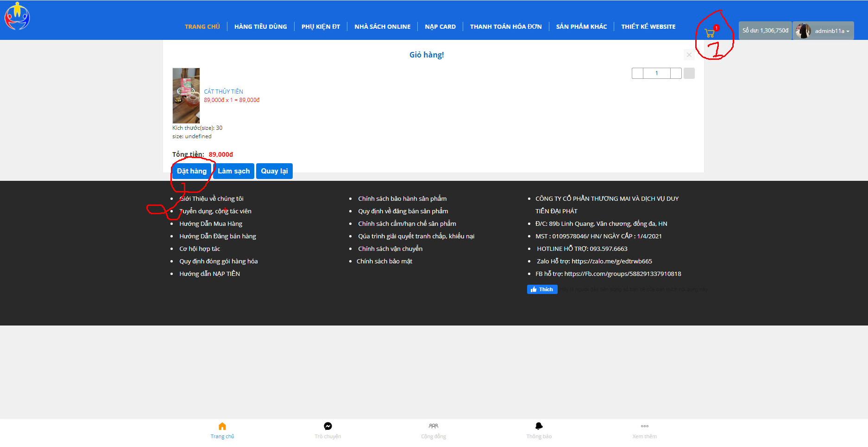Click the site logo in the header
Image resolution: width=868 pixels, height=447 pixels.
pos(17,17)
